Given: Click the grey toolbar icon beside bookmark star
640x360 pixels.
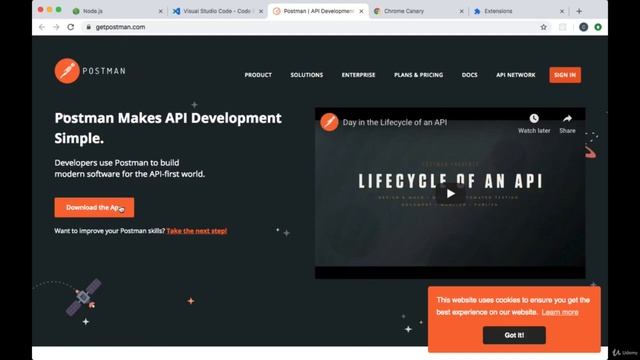Looking at the screenshot, I should click(x=562, y=27).
